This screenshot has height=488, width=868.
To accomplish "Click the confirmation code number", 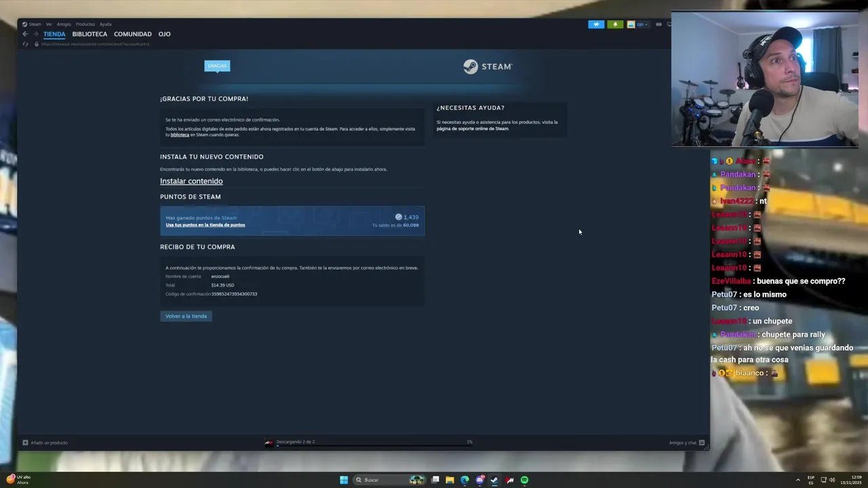I will (x=234, y=294).
